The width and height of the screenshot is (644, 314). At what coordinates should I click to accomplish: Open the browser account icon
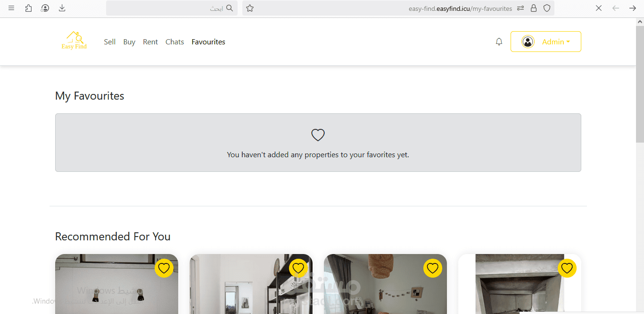point(45,8)
